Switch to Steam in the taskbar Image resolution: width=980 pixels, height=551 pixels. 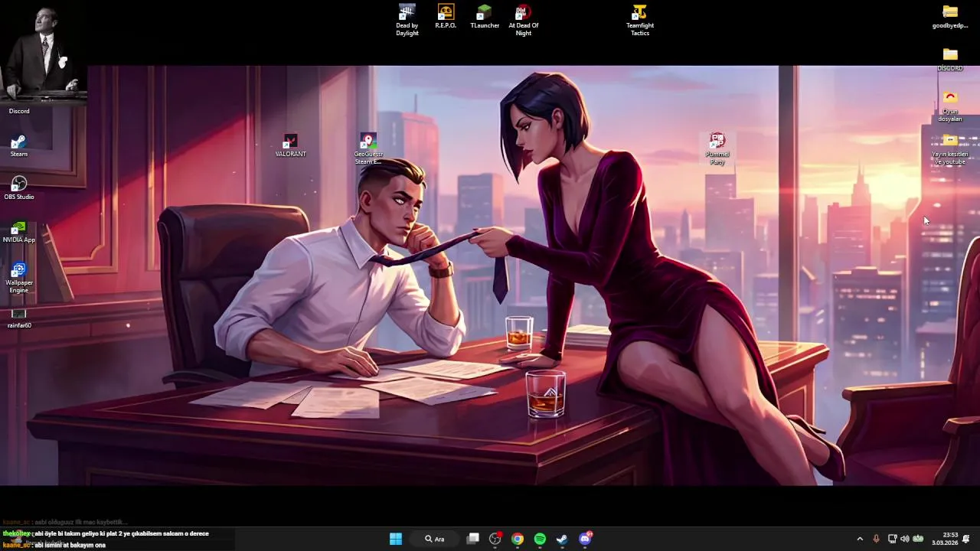(x=562, y=539)
